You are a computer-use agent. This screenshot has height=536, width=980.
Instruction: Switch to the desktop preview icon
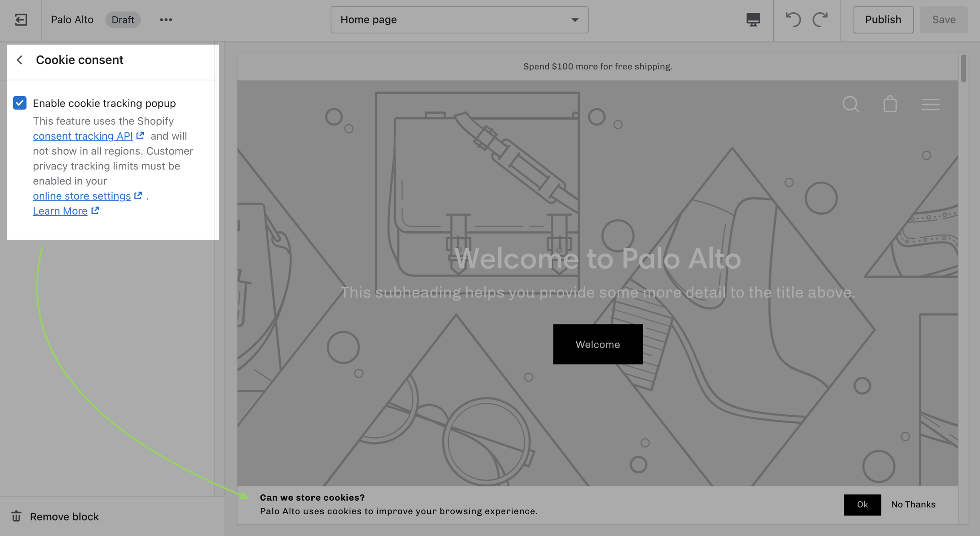click(x=753, y=20)
